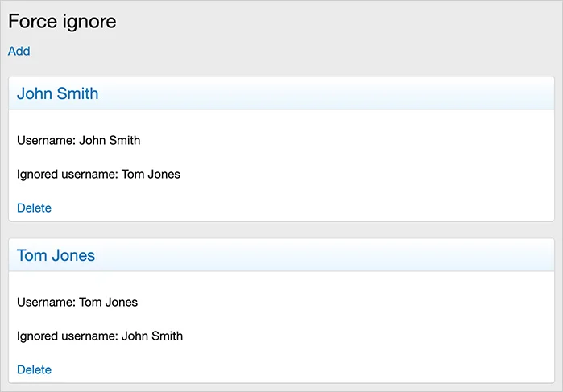Click the Force ignore page heading
The image size is (563, 392).
tap(62, 22)
